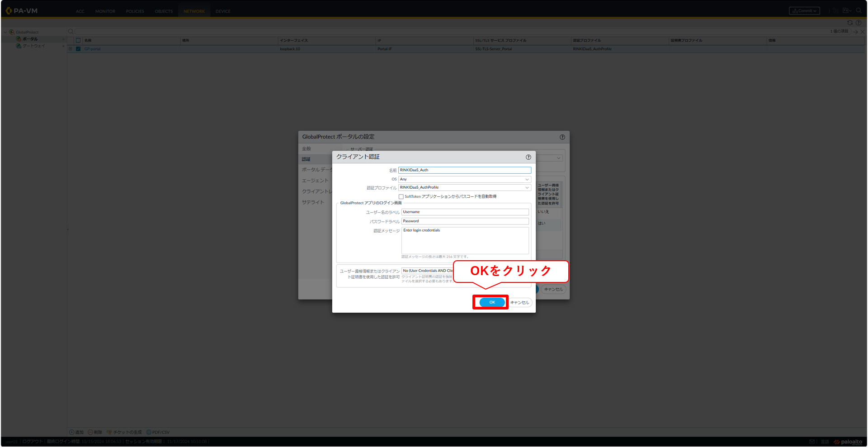Enable the SoftToken passcode auto-retrieve checkbox
This screenshot has height=448, width=868.
pos(401,196)
